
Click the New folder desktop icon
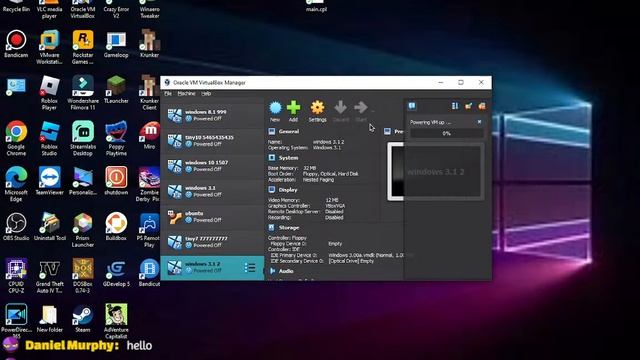(x=49, y=318)
